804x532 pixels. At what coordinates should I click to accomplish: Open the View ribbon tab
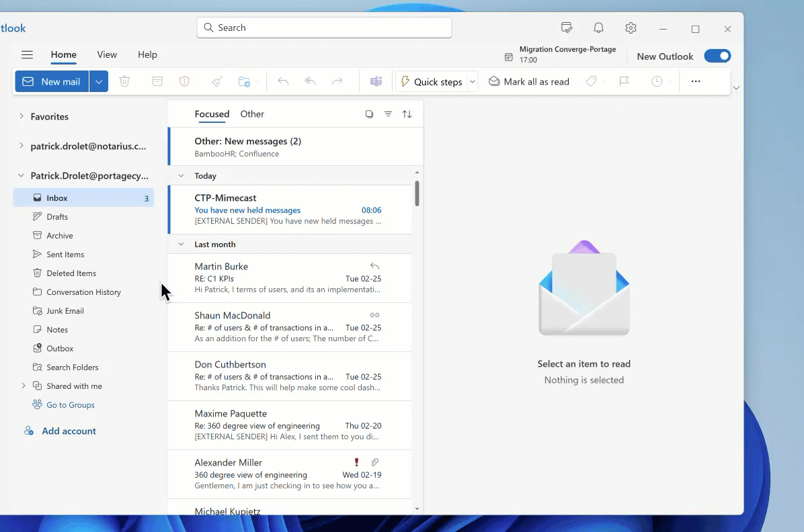pyautogui.click(x=107, y=55)
